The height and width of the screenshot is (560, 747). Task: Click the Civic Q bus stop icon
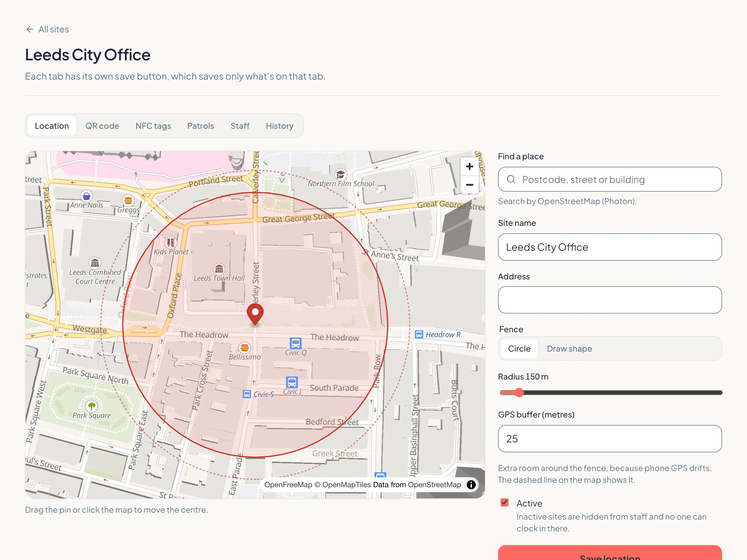pos(295,343)
